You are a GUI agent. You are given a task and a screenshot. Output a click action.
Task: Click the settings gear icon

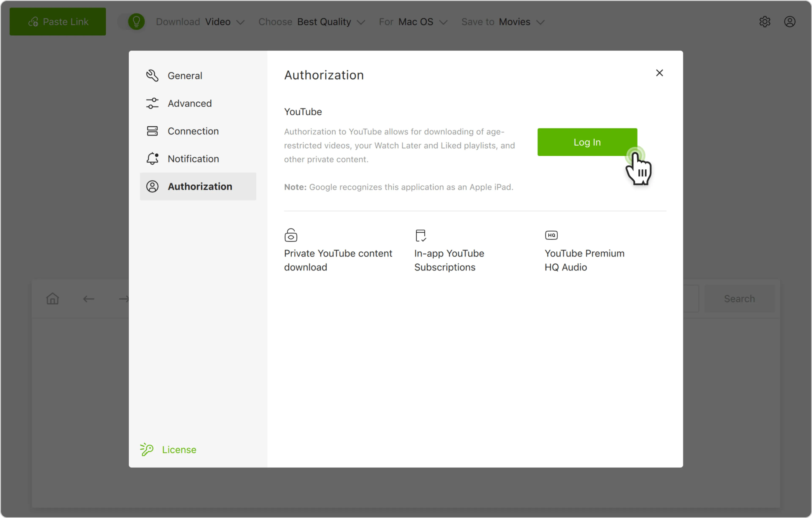click(x=764, y=22)
